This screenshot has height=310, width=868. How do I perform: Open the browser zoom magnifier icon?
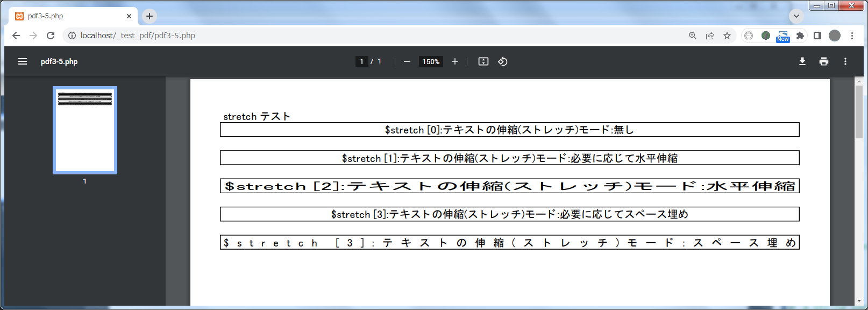tap(693, 36)
